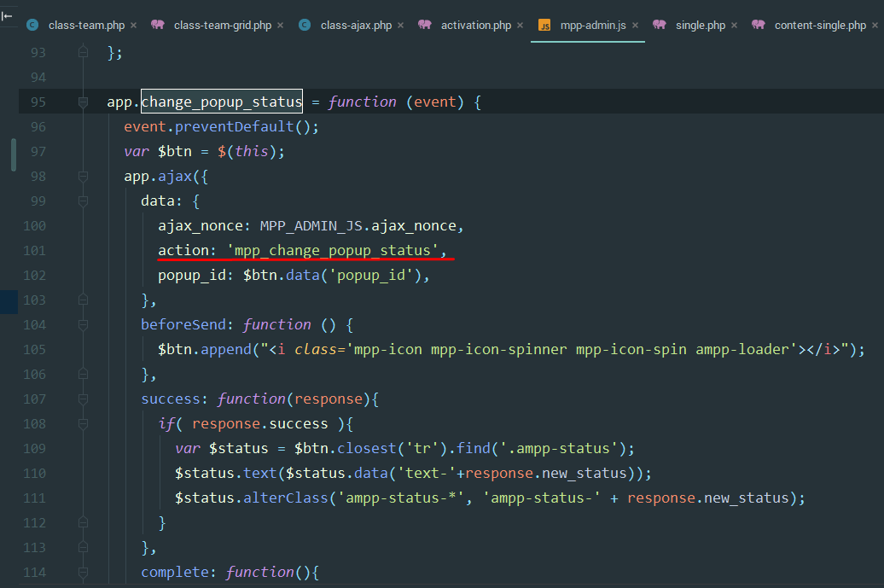Click the class-ajax.php tab file icon
884x588 pixels.
(305, 25)
